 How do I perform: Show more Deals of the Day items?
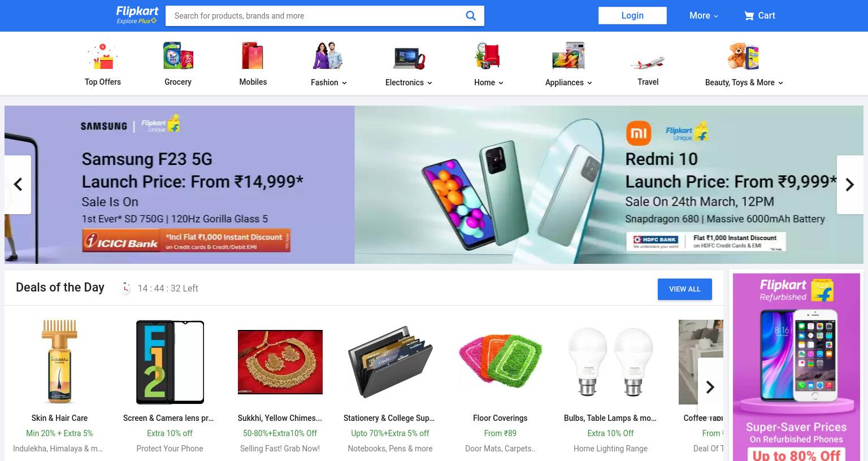click(x=710, y=387)
